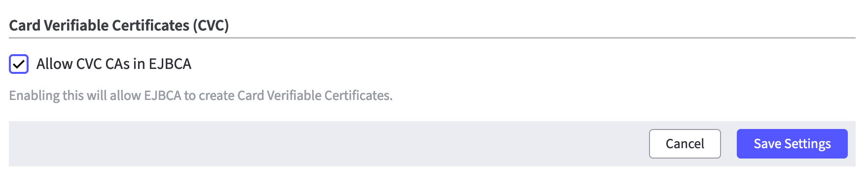This screenshot has width=868, height=193.
Task: Click the help text about enabling Card Verifiable Certificates
Action: click(201, 96)
